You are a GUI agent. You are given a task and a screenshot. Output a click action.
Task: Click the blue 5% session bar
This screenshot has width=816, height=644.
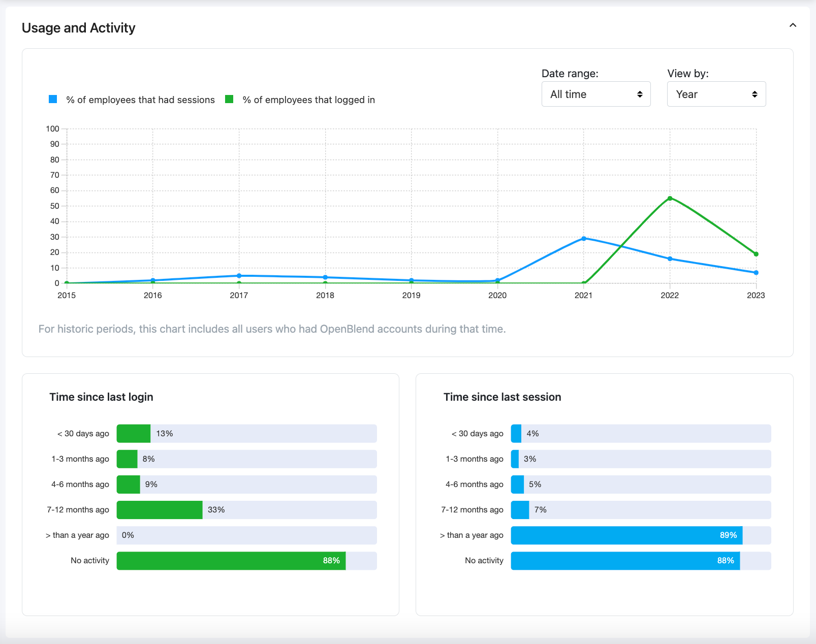517,485
